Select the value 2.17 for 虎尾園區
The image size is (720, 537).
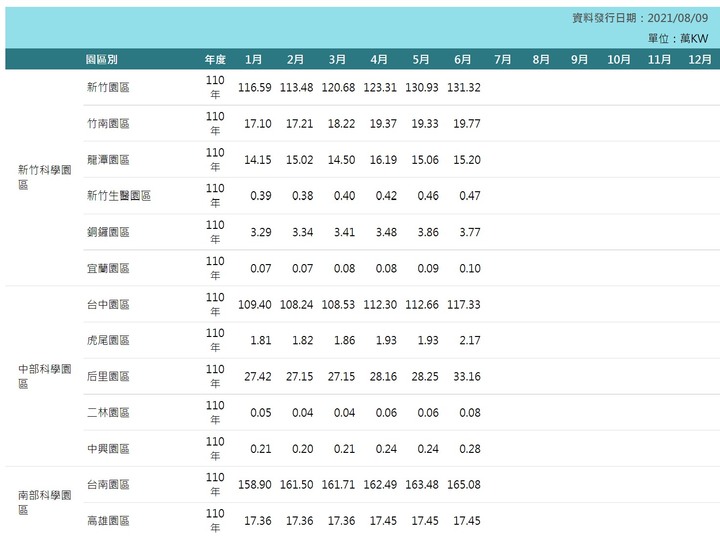coord(470,340)
